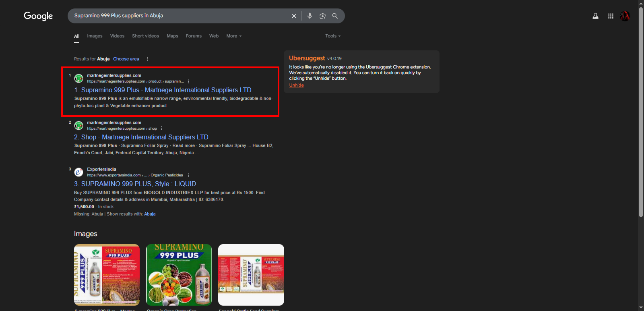Open third white-background Supramino product image
The width and height of the screenshot is (644, 311).
251,275
